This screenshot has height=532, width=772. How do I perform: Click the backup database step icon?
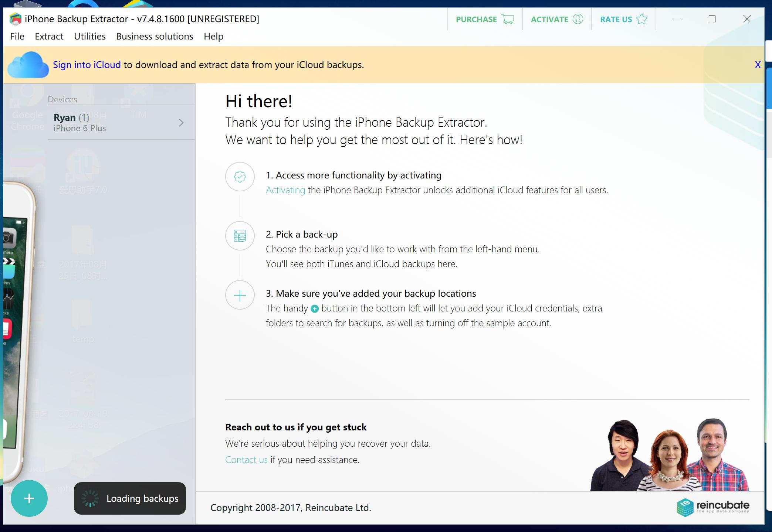(x=240, y=236)
